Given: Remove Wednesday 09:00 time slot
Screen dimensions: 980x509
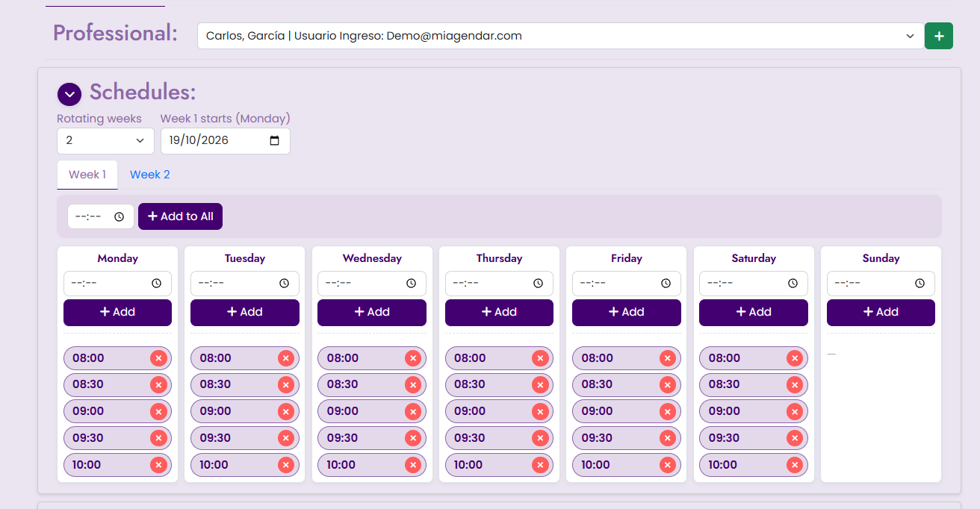Looking at the screenshot, I should [x=412, y=411].
